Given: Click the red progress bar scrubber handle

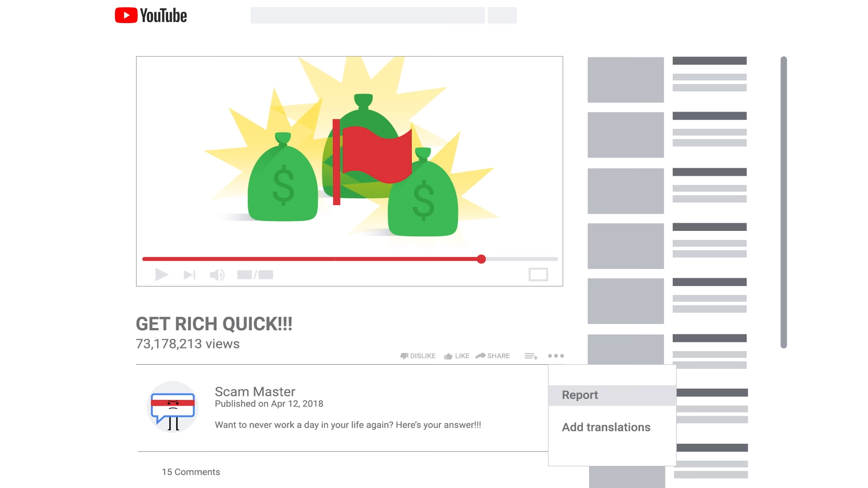Looking at the screenshot, I should tap(481, 259).
